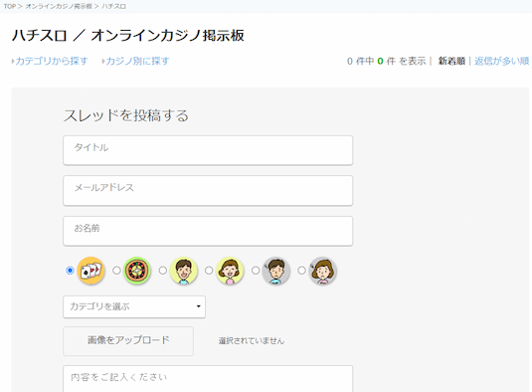Pick the sad woman avatar radio button
This screenshot has width=532, height=392.
[301, 271]
